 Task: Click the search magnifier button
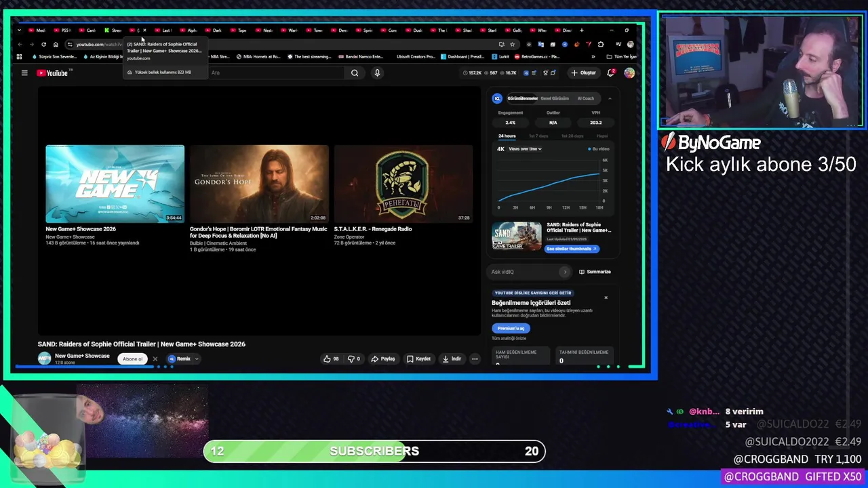355,73
